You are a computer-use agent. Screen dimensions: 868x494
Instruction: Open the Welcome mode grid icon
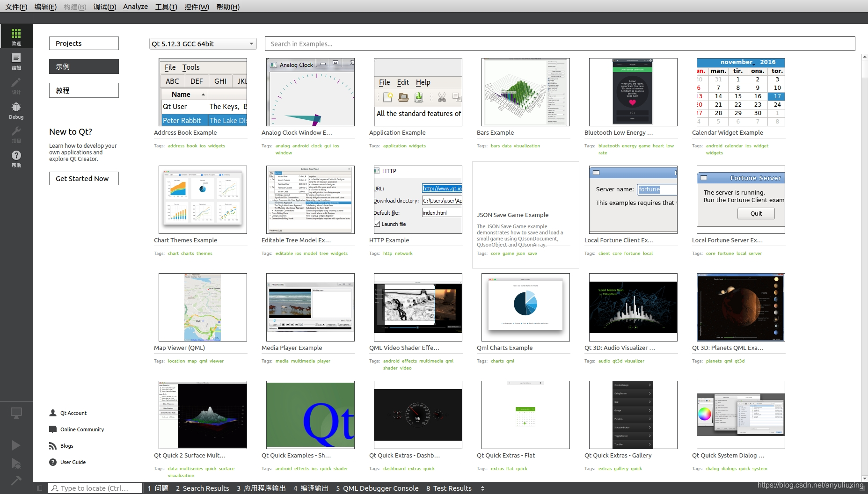click(x=16, y=36)
